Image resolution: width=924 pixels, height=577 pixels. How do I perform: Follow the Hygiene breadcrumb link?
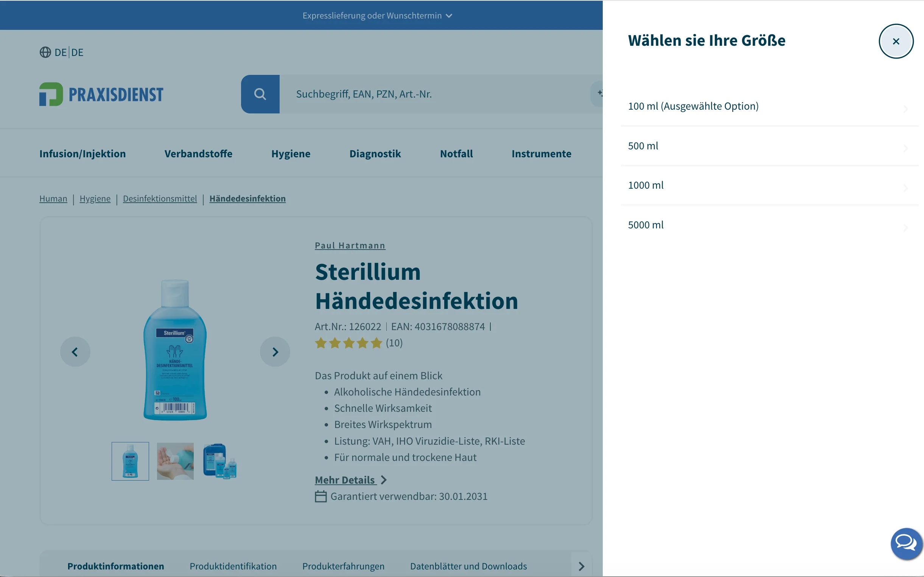(95, 199)
